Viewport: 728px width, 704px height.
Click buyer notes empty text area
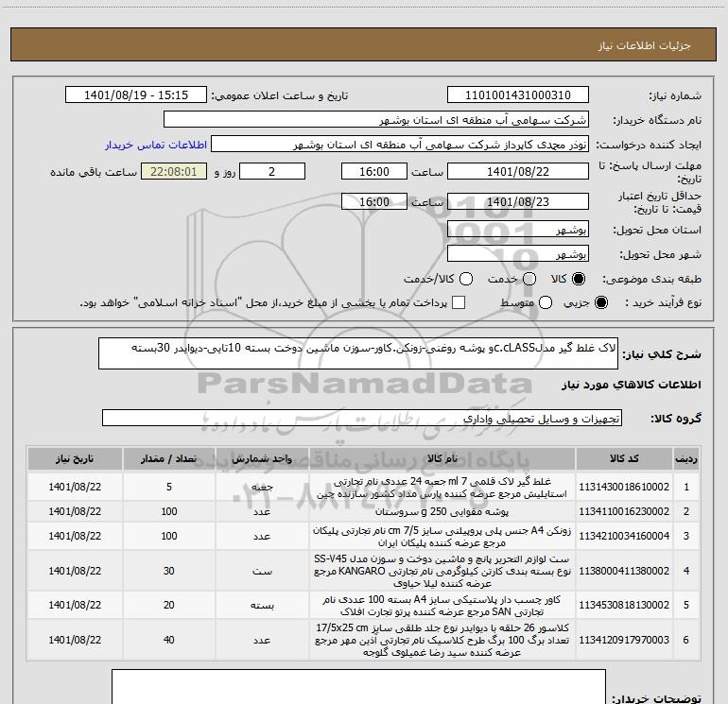pos(358,686)
